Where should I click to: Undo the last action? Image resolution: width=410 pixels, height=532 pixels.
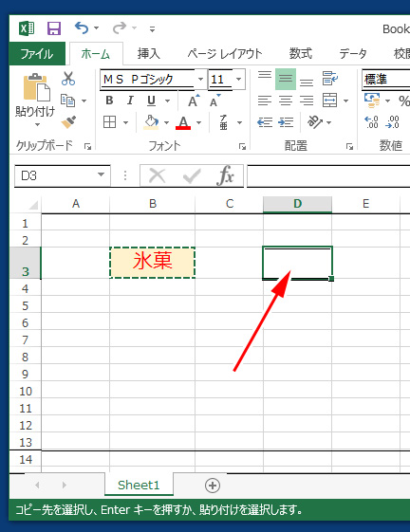coord(82,28)
